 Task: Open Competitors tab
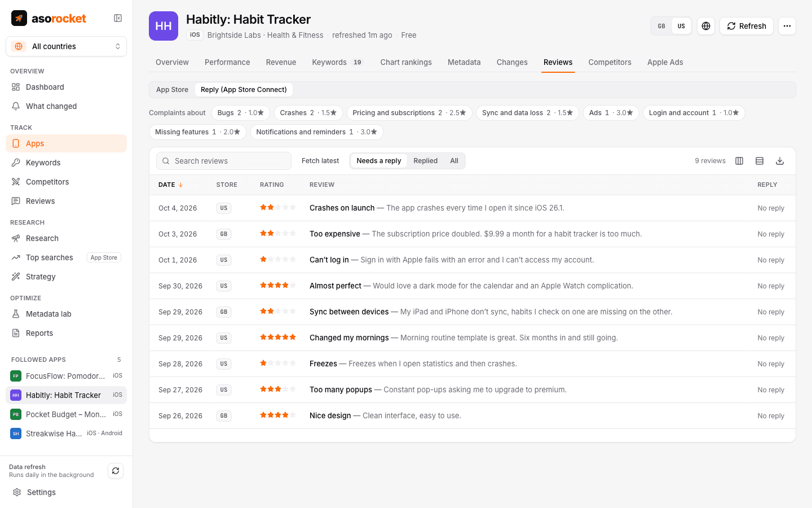610,62
